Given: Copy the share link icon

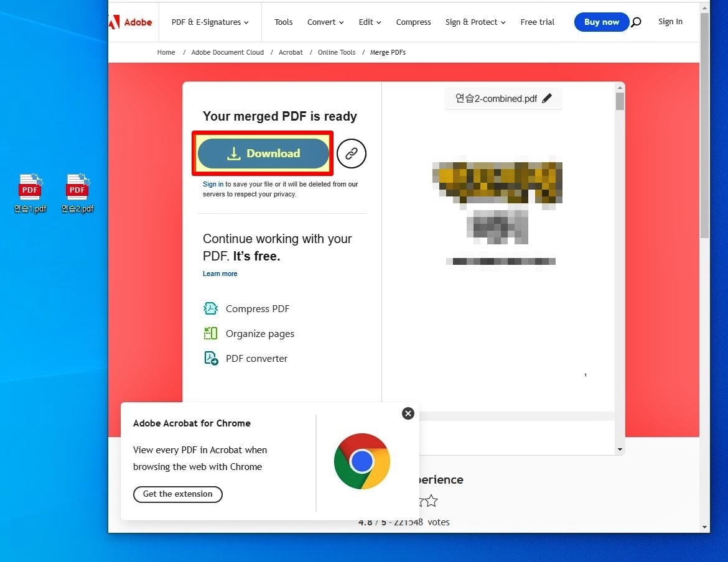Looking at the screenshot, I should [352, 154].
